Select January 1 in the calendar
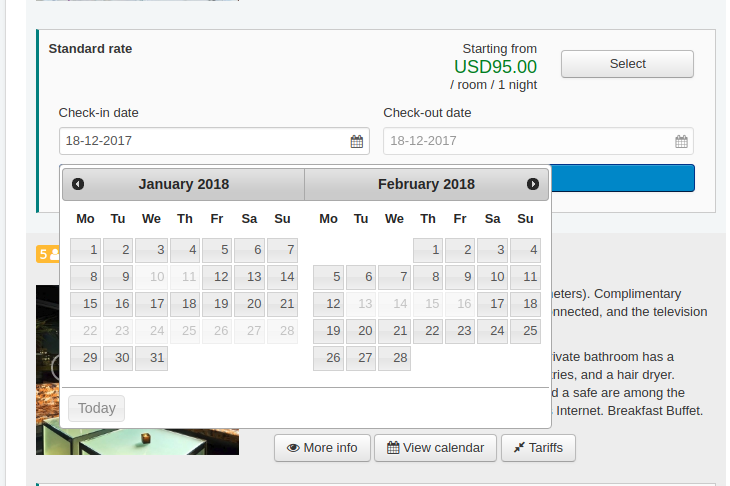Viewport: 730px width, 486px height. [x=86, y=250]
